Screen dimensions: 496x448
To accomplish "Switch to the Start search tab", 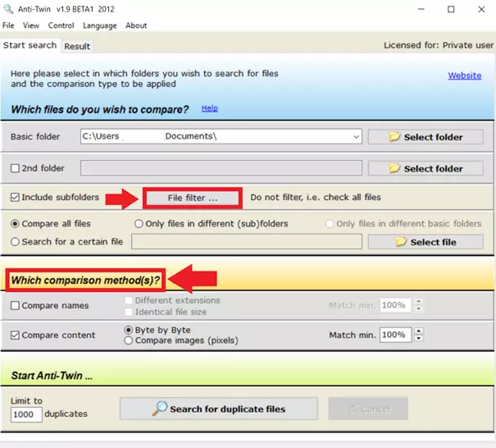I will 30,45.
